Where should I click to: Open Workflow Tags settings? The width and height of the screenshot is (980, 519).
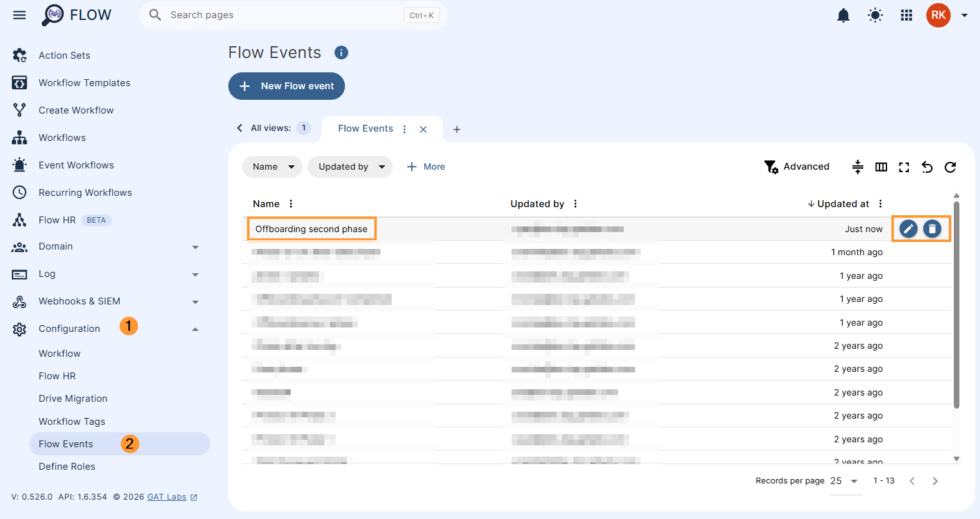[72, 422]
